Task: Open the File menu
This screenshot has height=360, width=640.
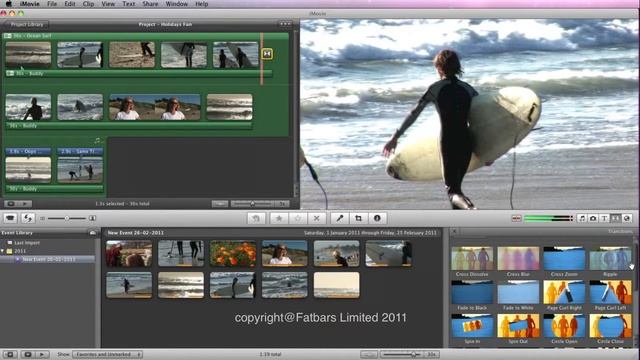Action: 52,4
